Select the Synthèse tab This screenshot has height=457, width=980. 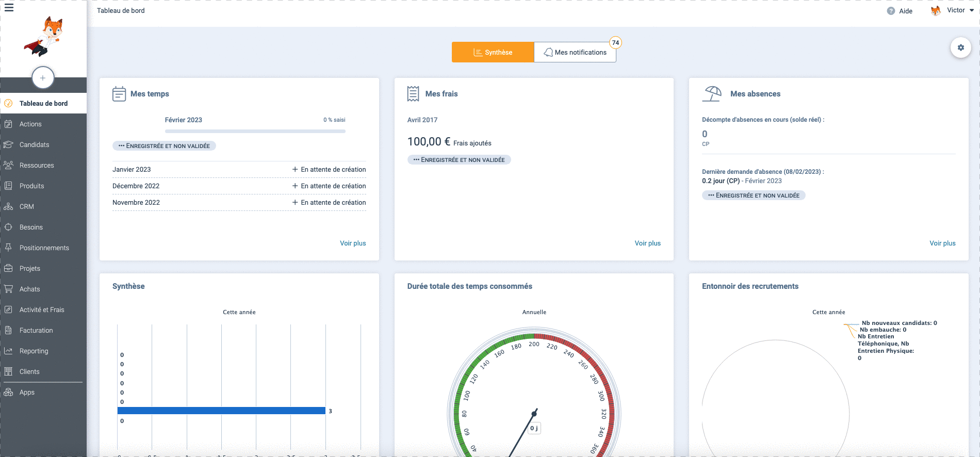coord(493,52)
